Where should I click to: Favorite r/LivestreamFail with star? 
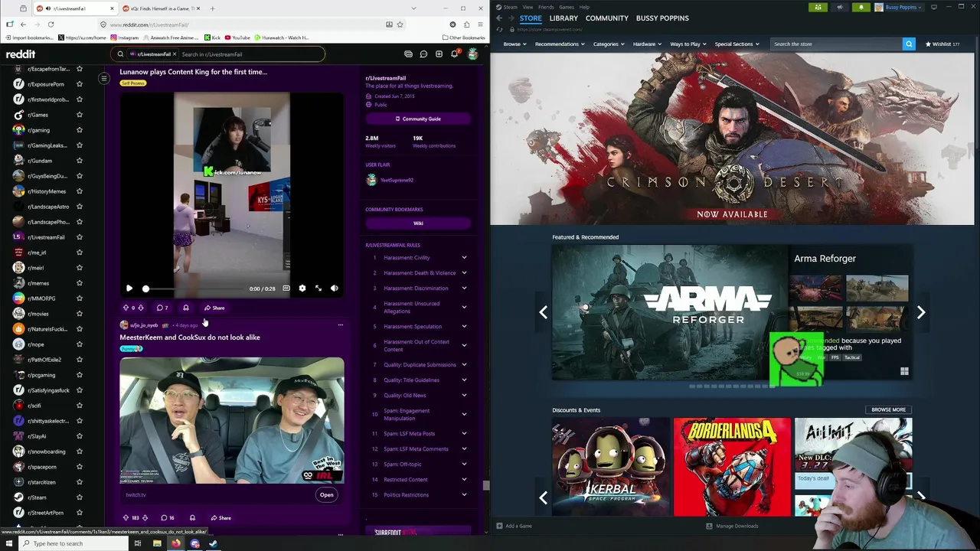pos(79,237)
